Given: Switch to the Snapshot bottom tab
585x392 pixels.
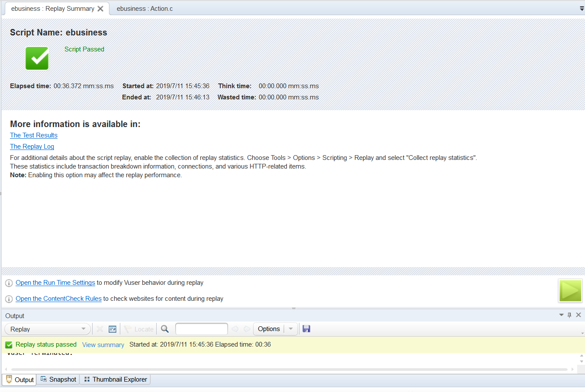Looking at the screenshot, I should coord(58,379).
